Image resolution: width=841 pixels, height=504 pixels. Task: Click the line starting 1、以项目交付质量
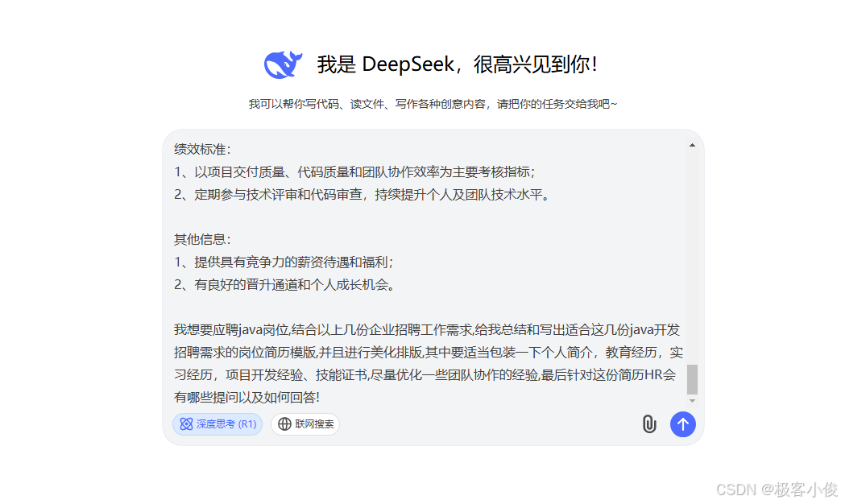click(354, 172)
